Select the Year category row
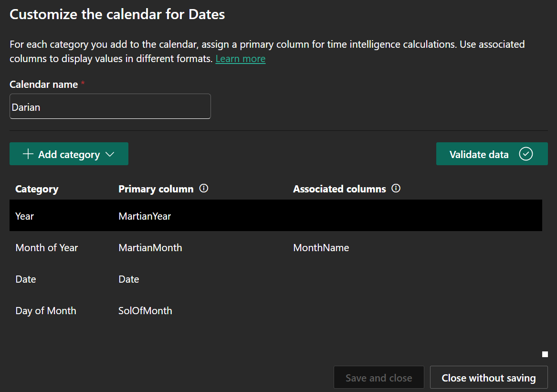 tap(25, 216)
